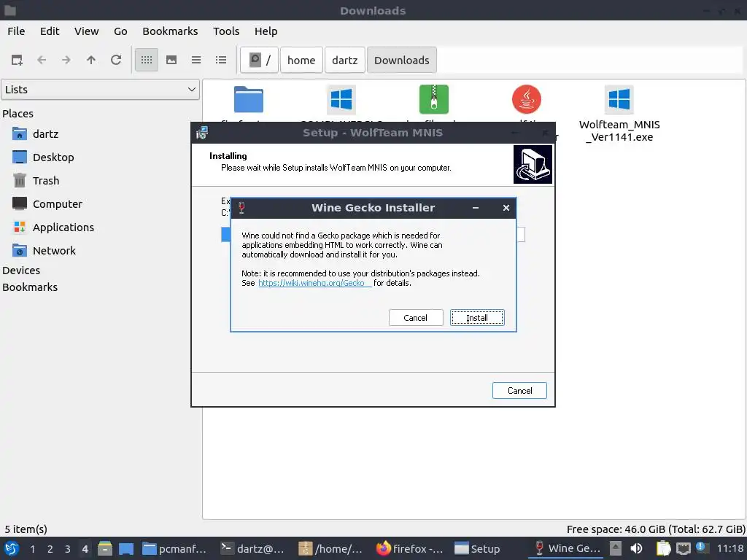
Task: Go back to previous folder
Action: point(42,60)
